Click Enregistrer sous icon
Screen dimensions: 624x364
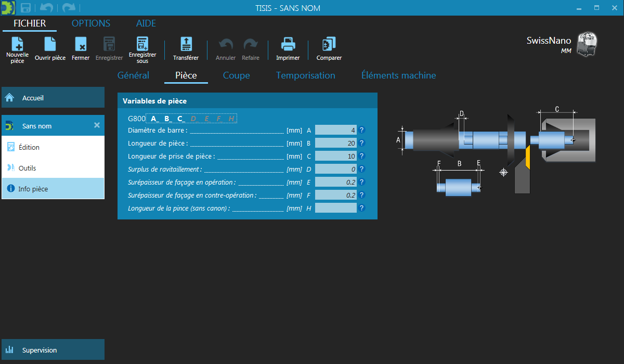142,45
